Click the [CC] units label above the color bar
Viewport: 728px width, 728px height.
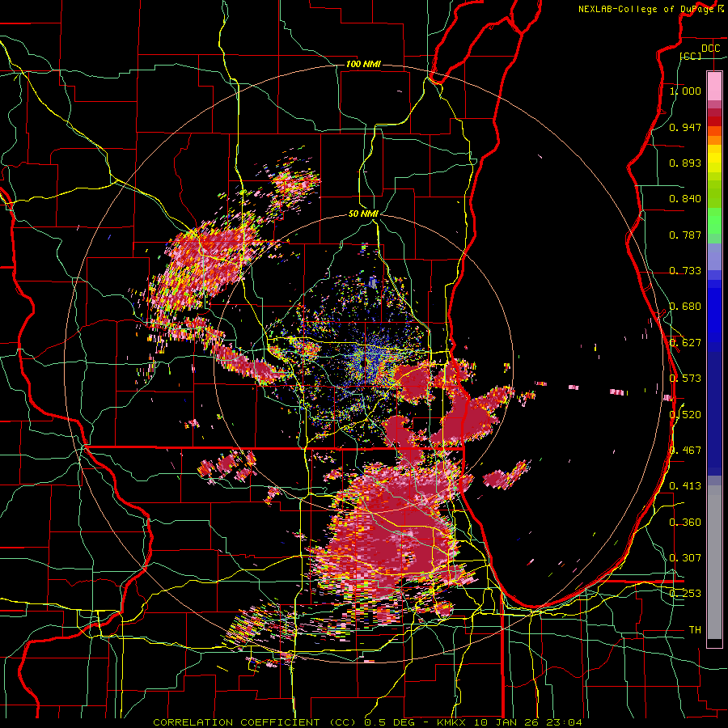click(691, 56)
